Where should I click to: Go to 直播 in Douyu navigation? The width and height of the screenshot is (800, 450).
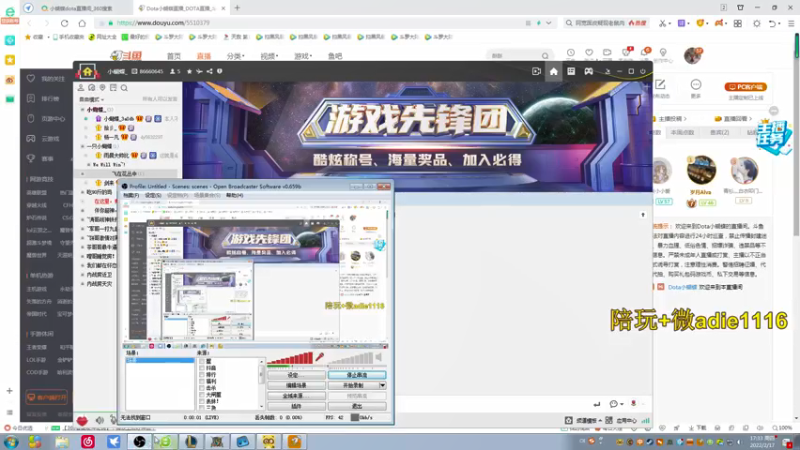(x=204, y=56)
